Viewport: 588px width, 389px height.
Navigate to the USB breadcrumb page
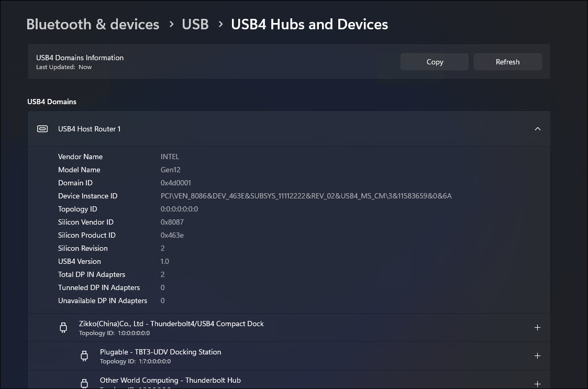pos(195,25)
